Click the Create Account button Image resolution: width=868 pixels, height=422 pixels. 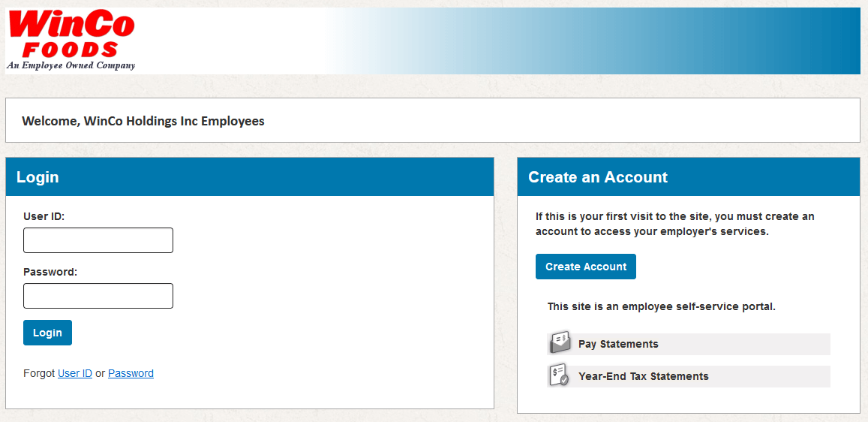tap(586, 267)
